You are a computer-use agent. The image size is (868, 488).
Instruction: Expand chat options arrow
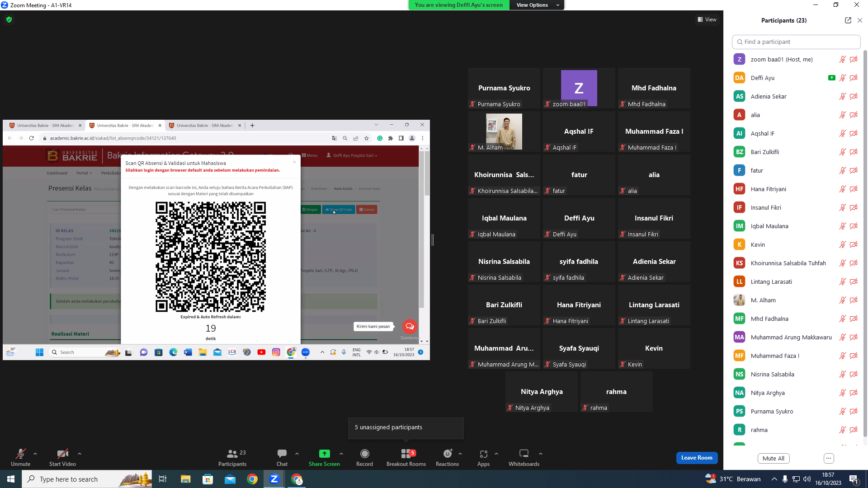tap(297, 454)
